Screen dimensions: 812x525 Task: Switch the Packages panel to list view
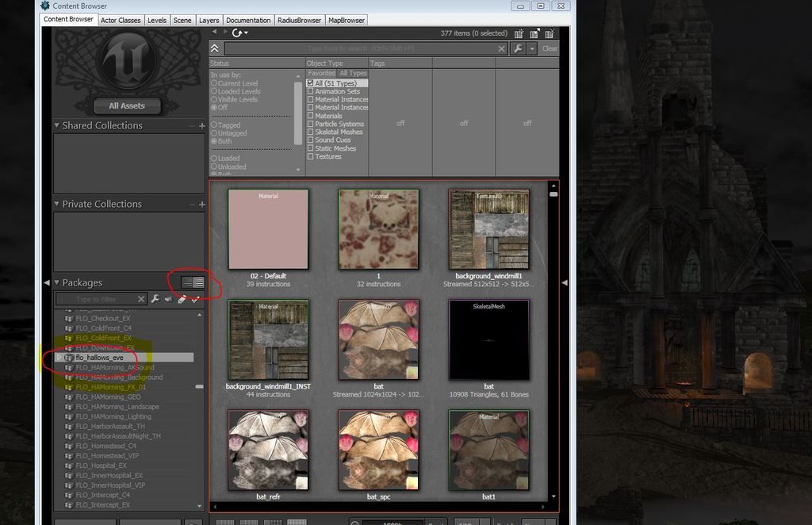(198, 282)
